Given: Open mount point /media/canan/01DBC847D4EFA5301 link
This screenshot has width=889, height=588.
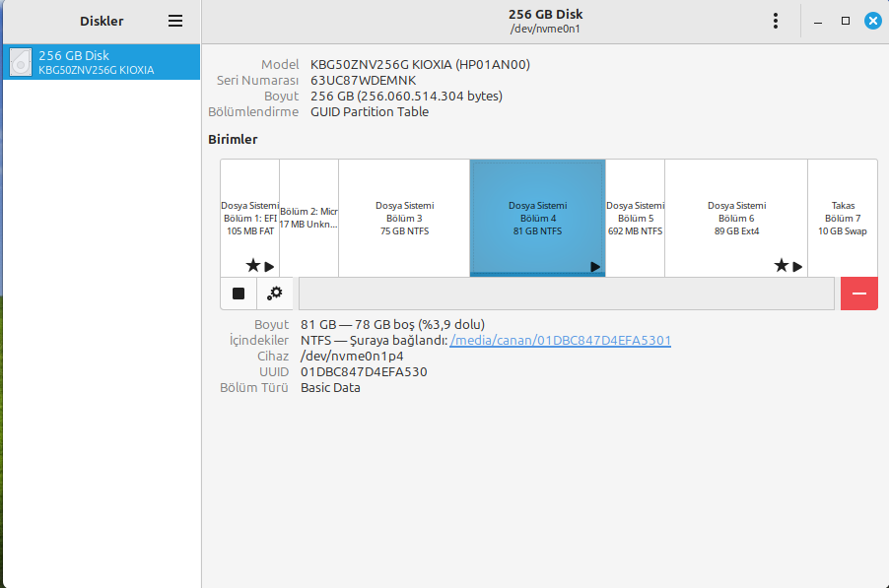Looking at the screenshot, I should coord(560,341).
